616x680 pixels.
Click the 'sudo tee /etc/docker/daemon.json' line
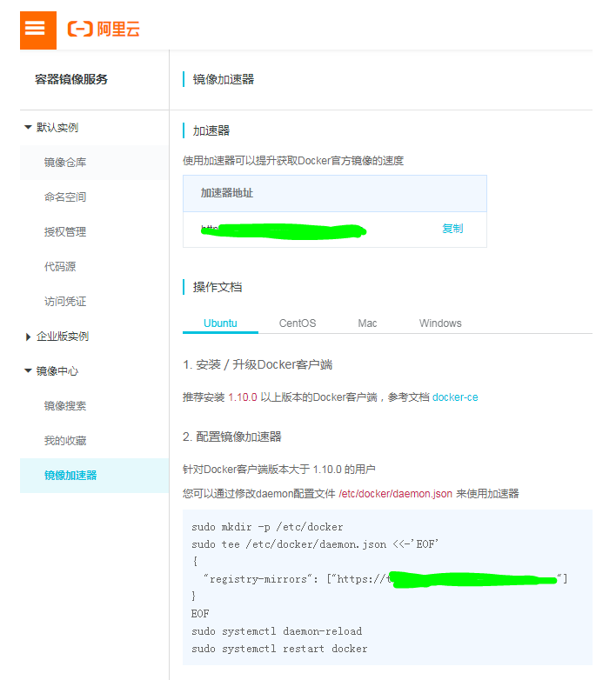(315, 544)
